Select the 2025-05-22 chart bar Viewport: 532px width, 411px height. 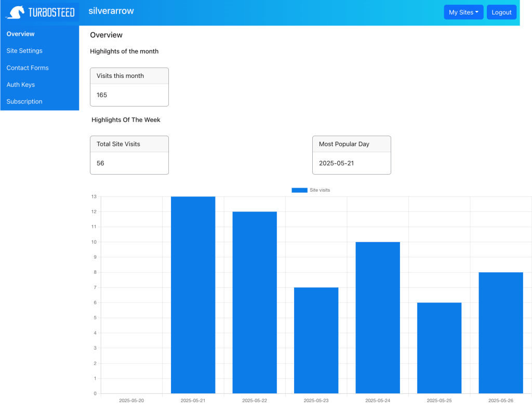(x=255, y=302)
